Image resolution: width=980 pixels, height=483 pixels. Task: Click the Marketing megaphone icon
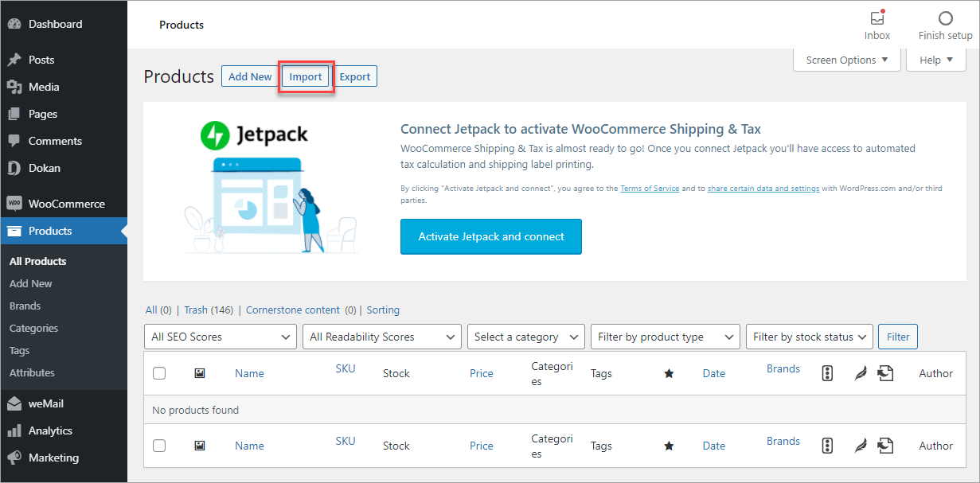[x=14, y=458]
